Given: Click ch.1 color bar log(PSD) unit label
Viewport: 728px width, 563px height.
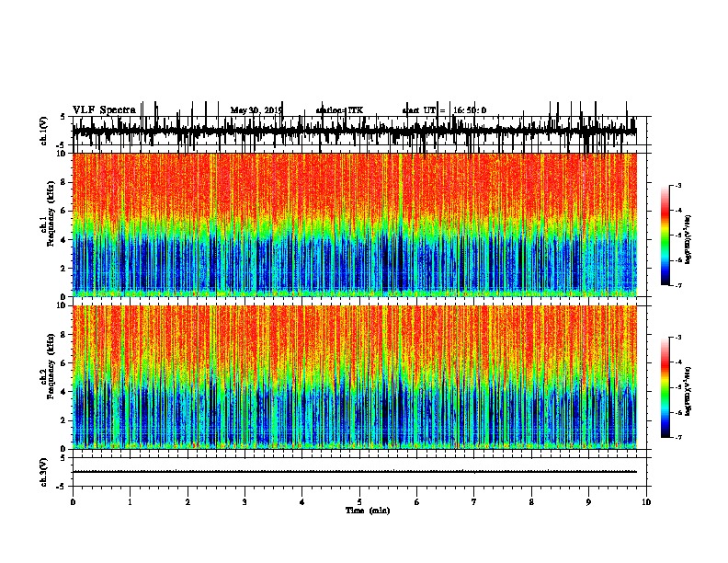Looking at the screenshot, I should [688, 239].
